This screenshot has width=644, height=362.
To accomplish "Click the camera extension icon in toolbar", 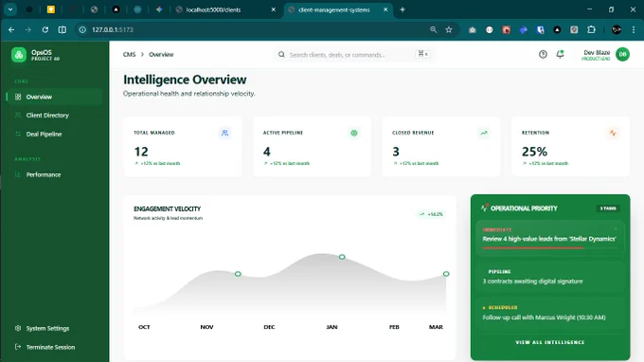I will click(x=473, y=29).
